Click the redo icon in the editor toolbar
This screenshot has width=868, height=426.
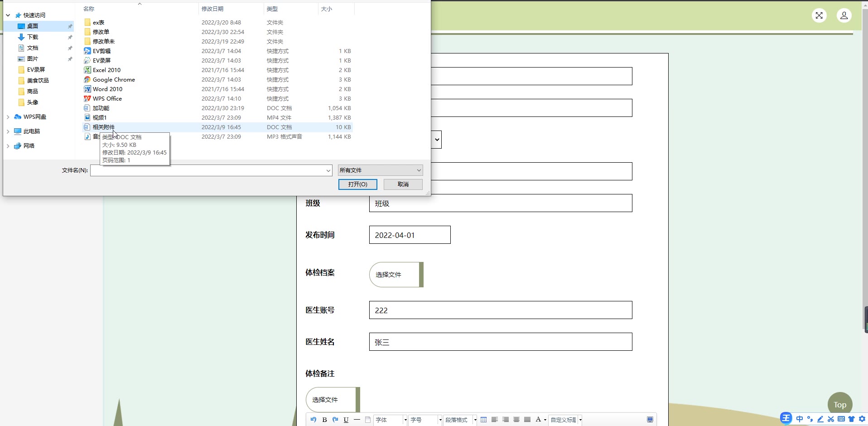point(335,420)
